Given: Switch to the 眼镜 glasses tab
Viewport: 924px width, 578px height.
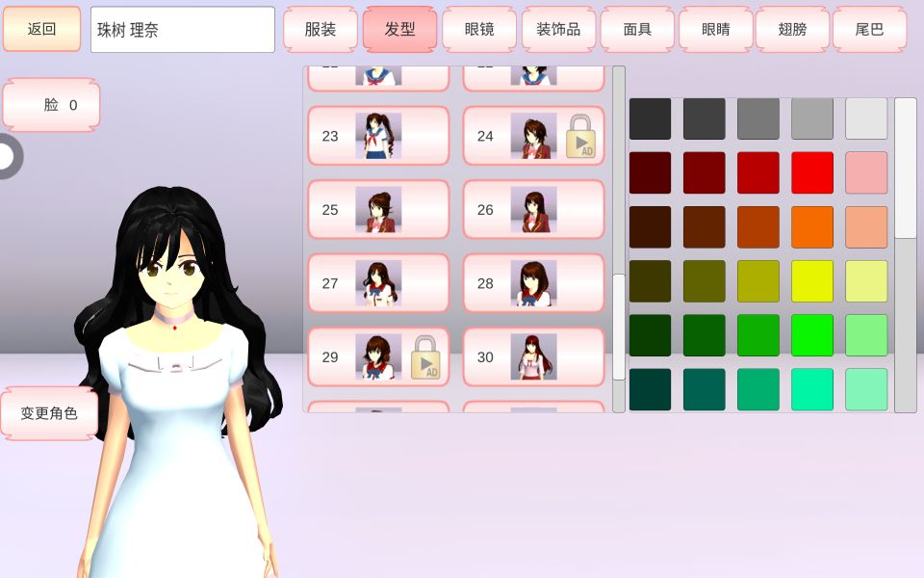Looking at the screenshot, I should tap(479, 30).
